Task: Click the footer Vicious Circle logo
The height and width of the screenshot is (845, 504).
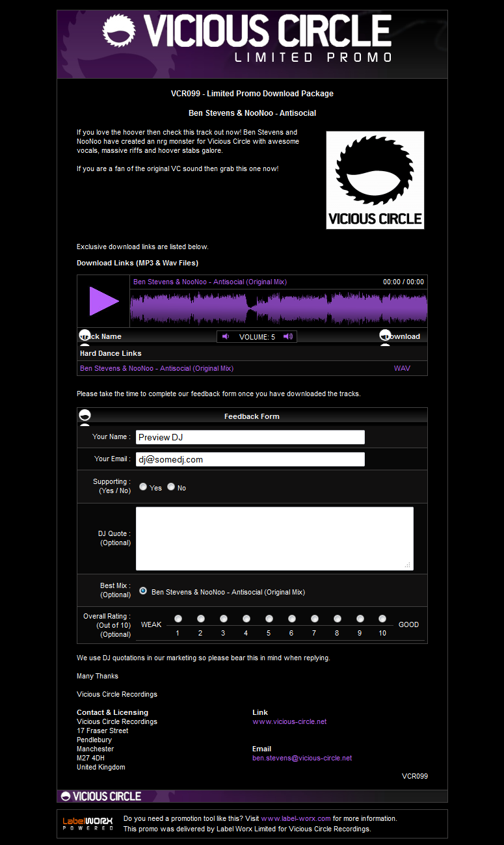Action: coord(101,796)
